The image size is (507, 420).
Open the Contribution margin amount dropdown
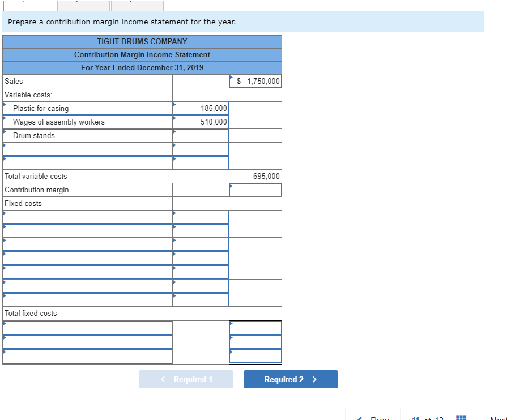pos(255,190)
